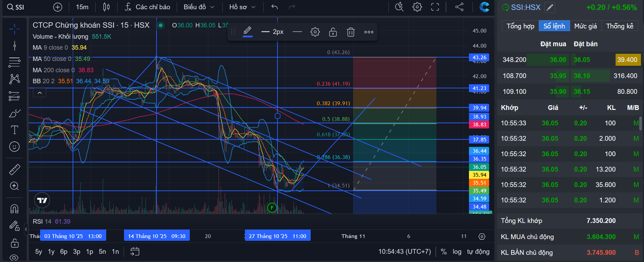The height and width of the screenshot is (262, 644).
Task: Click the ask price 36.10
Action: [582, 76]
